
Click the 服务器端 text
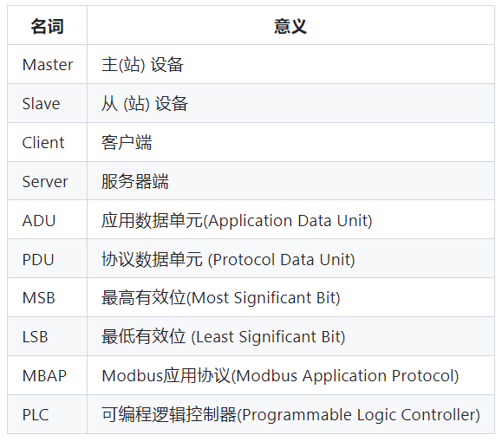click(x=135, y=181)
